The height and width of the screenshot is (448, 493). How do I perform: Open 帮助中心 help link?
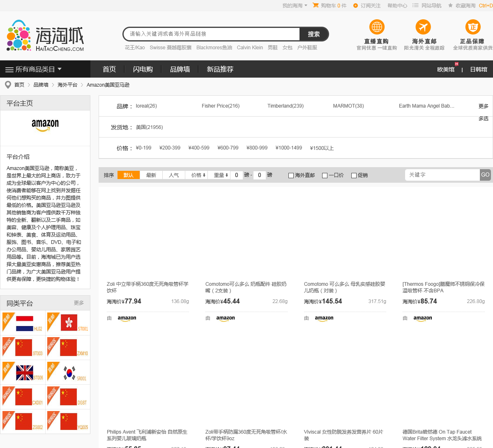(x=397, y=6)
